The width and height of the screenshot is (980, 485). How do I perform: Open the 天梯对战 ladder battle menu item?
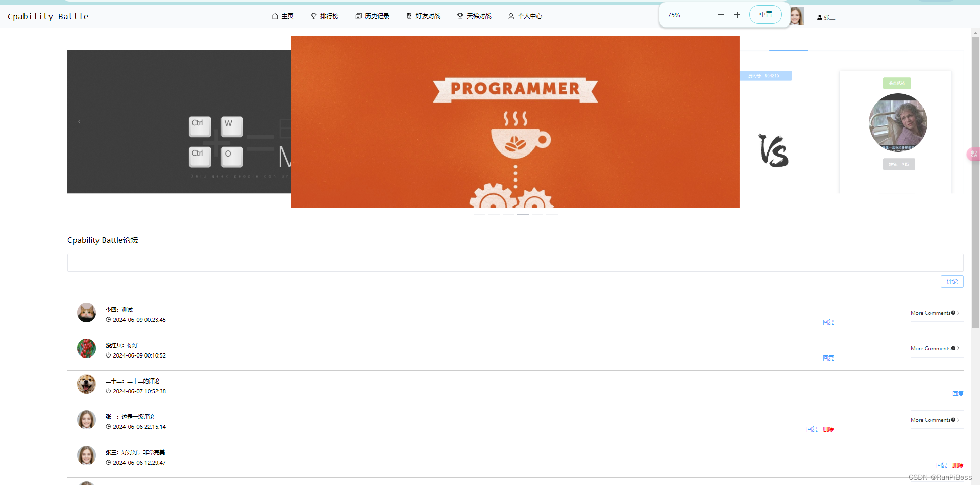[474, 16]
